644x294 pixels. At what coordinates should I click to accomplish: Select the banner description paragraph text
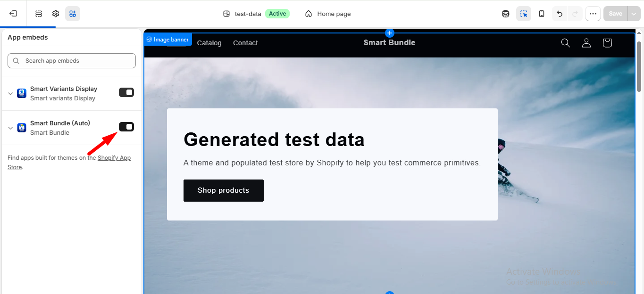(332, 163)
